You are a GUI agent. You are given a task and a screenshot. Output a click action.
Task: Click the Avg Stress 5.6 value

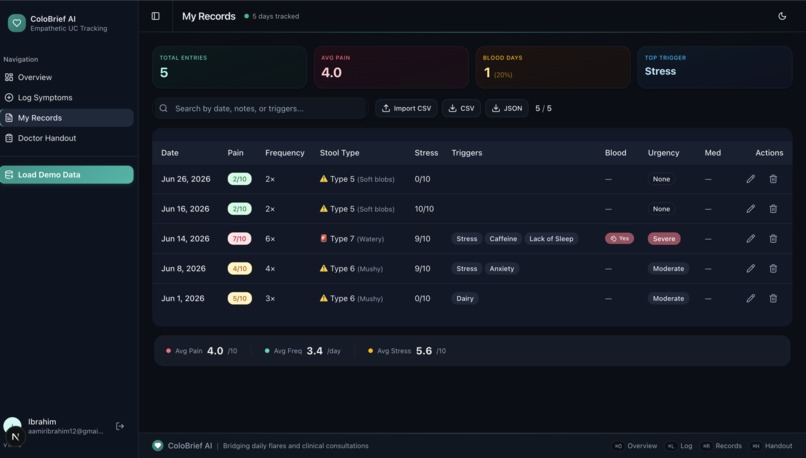[424, 351]
